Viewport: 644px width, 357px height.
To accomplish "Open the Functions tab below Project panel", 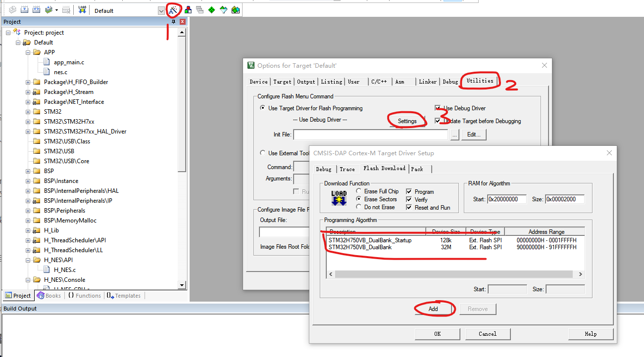I will coord(84,296).
